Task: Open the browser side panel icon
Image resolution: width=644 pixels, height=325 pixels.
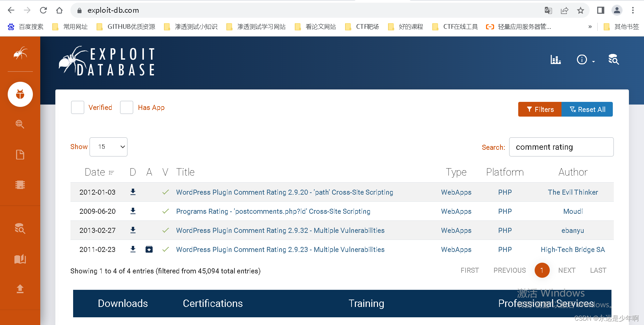Action: point(601,10)
